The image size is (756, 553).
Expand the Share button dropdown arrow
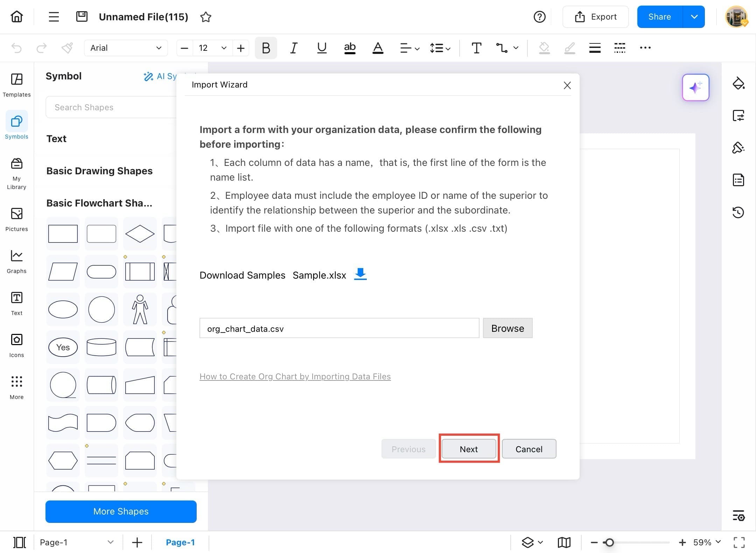[x=694, y=17]
